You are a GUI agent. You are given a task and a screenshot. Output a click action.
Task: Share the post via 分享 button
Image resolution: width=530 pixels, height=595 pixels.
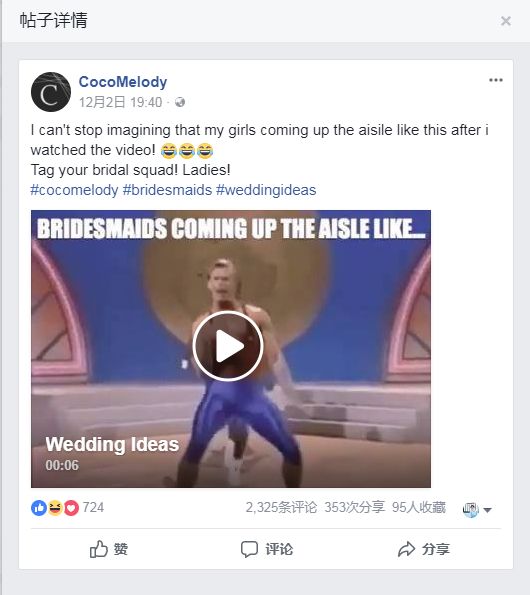(x=424, y=549)
